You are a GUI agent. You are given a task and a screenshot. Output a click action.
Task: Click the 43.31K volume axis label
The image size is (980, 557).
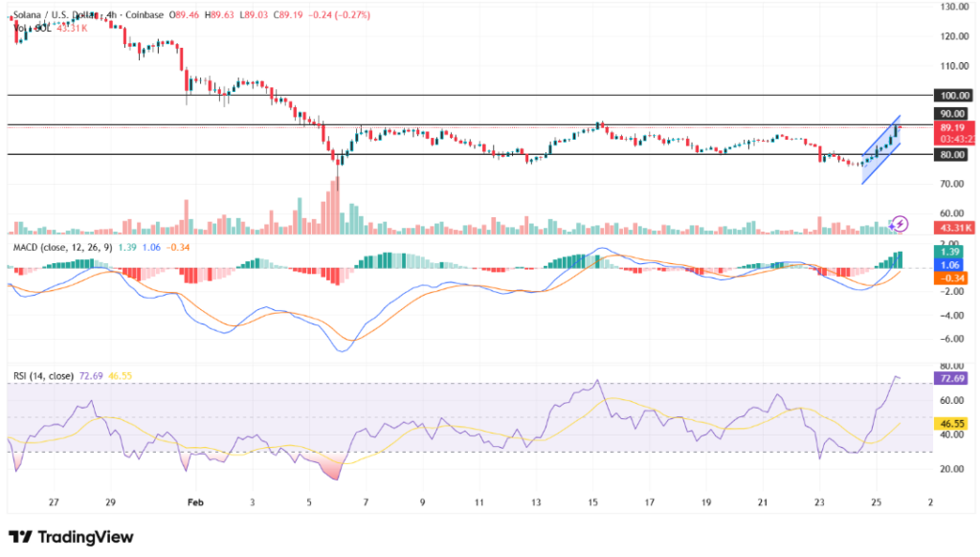(x=954, y=227)
